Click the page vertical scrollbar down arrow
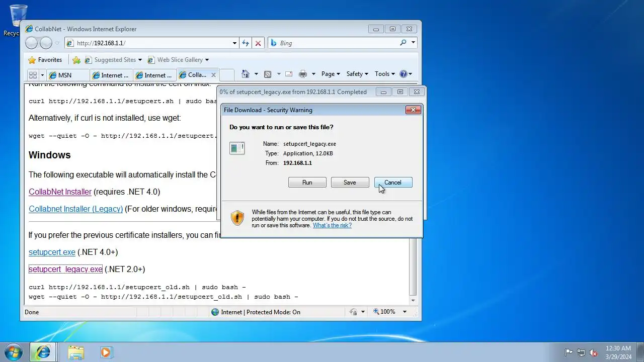Viewport: 644px width, 362px height. pyautogui.click(x=413, y=300)
